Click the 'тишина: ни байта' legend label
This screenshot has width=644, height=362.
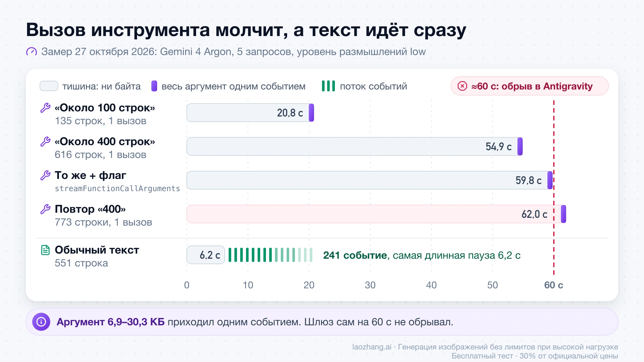click(x=101, y=86)
